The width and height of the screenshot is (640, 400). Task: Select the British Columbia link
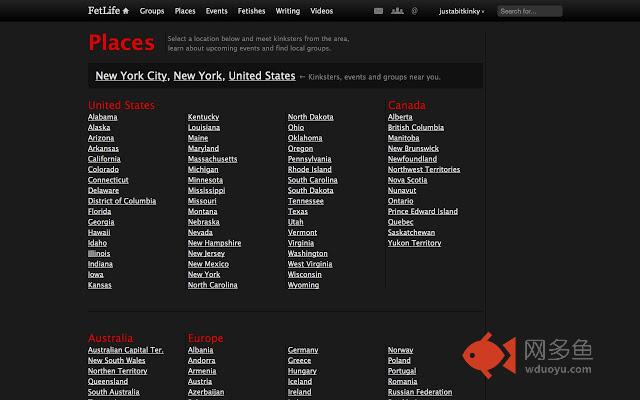click(x=416, y=127)
